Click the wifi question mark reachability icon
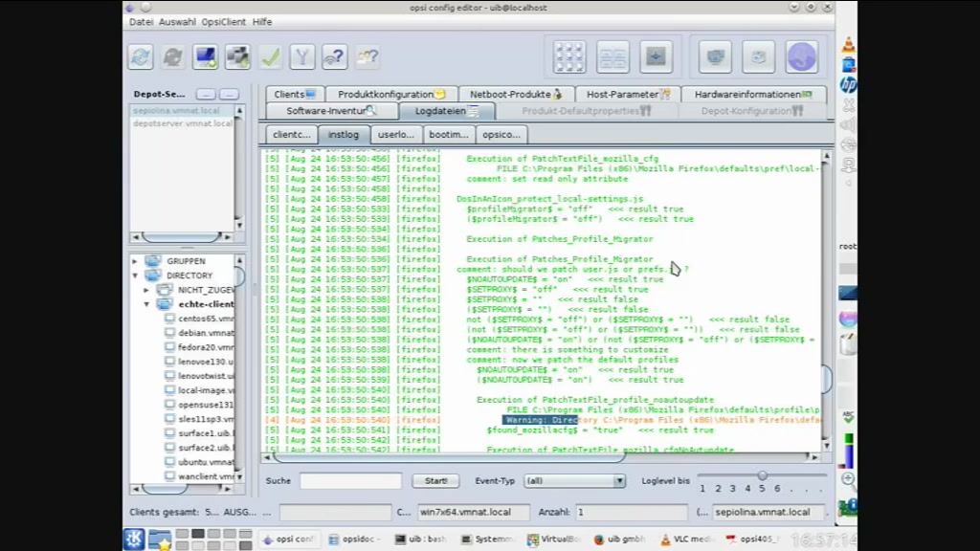The image size is (980, 551). coord(334,56)
